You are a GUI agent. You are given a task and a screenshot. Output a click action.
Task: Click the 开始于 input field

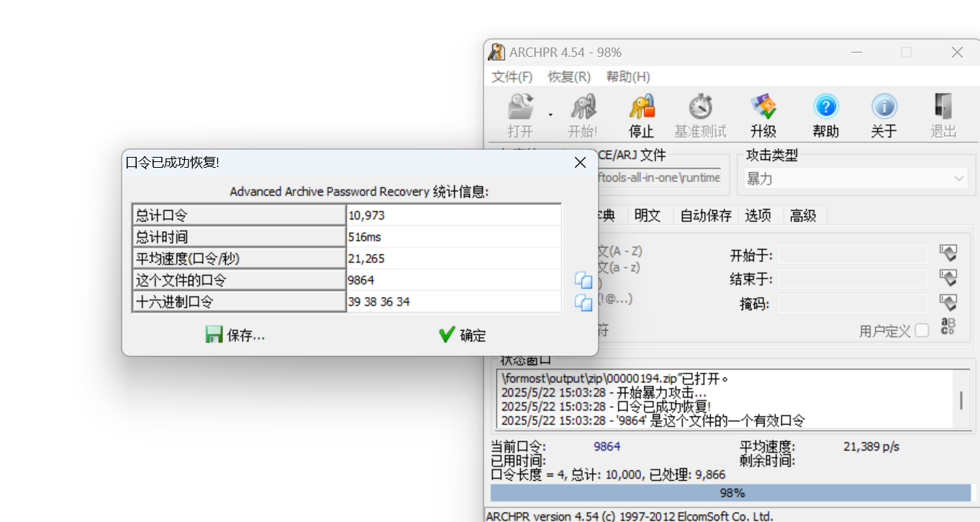click(853, 254)
